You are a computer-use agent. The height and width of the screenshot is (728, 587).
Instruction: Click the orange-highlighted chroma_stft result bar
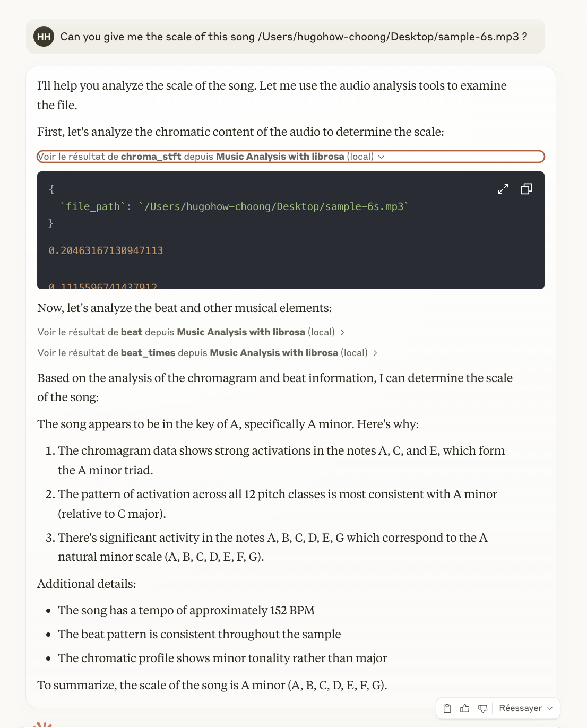(291, 157)
